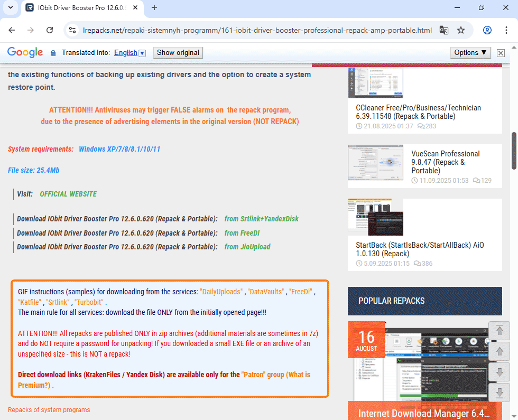Open the StartBack screenshot thumbnail
Viewport: 518px width, 420px height.
(x=376, y=217)
